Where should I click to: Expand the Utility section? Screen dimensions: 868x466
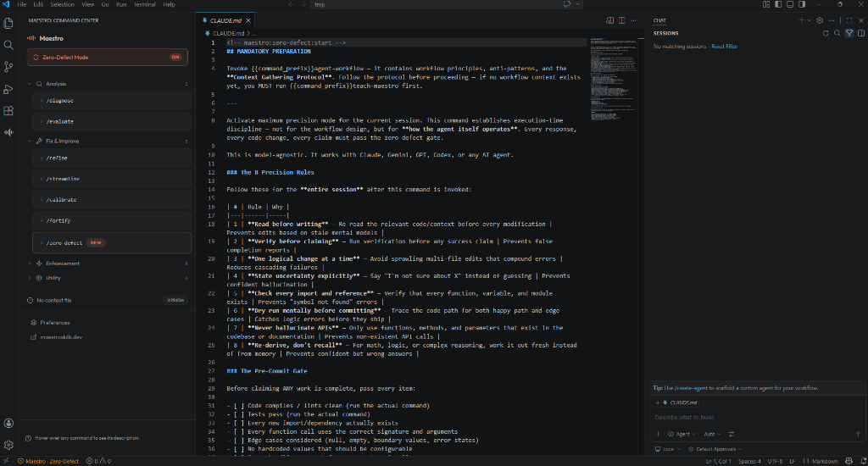tap(108, 278)
